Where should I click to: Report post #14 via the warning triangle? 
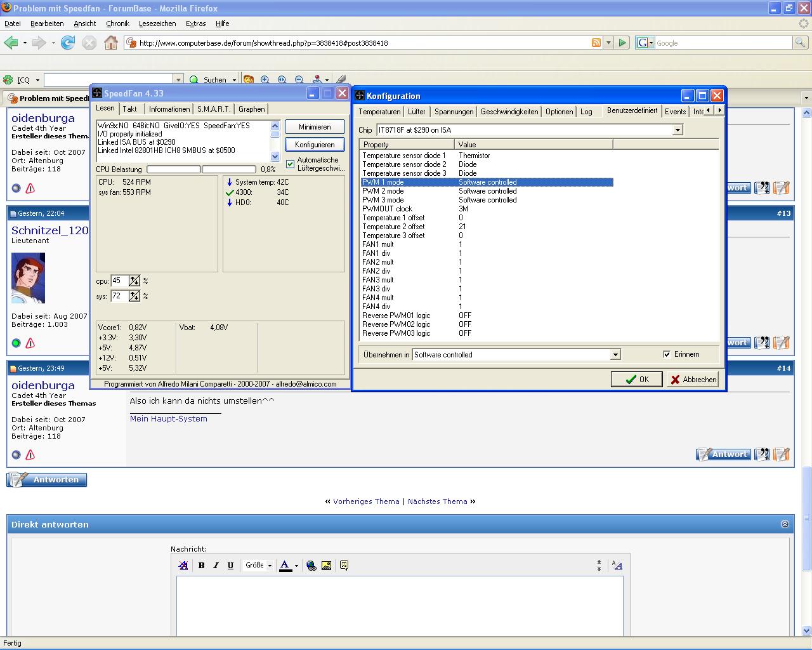point(30,454)
